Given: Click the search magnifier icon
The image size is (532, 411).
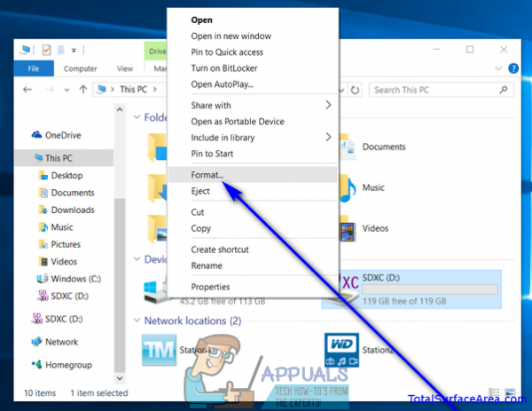Looking at the screenshot, I should coord(504,90).
